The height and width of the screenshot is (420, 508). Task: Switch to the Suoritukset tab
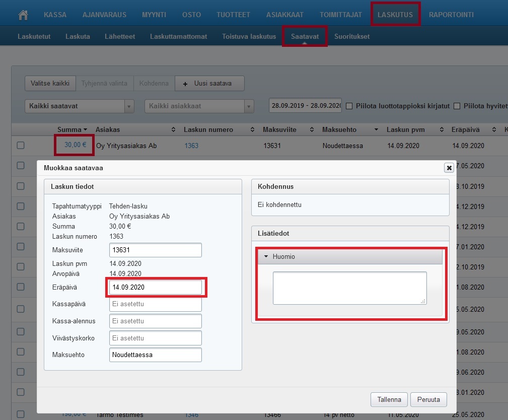click(x=352, y=37)
